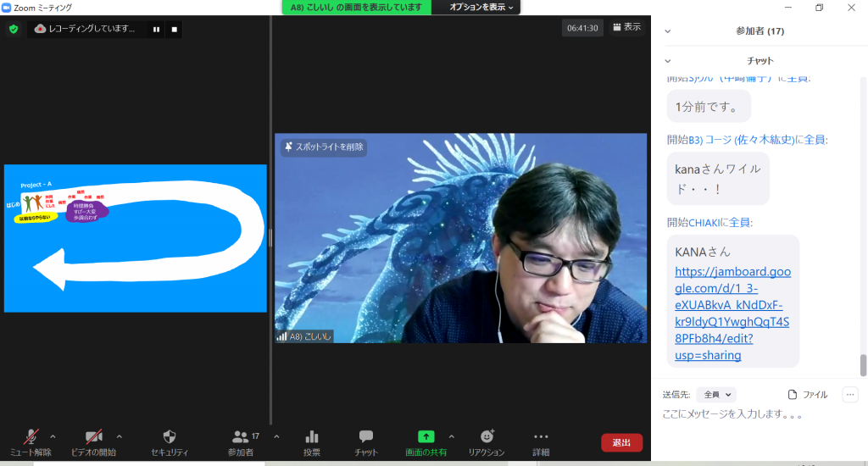The image size is (868, 466).
Task: Click signal strength icon on video
Action: [x=281, y=336]
